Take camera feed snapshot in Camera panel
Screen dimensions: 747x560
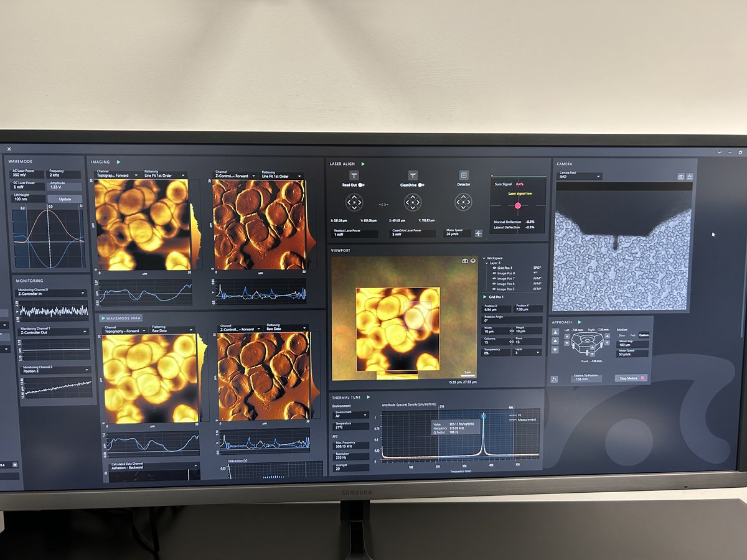[x=681, y=177]
